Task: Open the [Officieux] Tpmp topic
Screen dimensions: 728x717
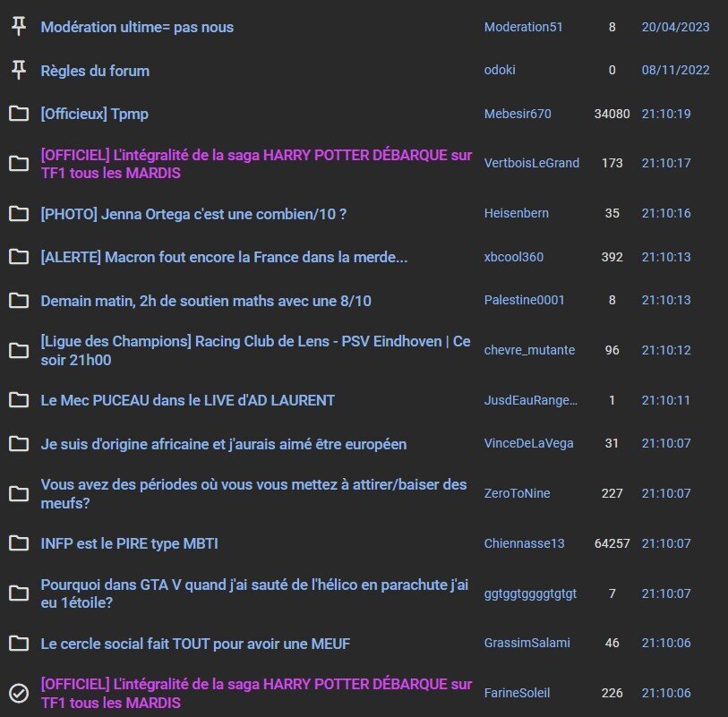Action: click(95, 114)
